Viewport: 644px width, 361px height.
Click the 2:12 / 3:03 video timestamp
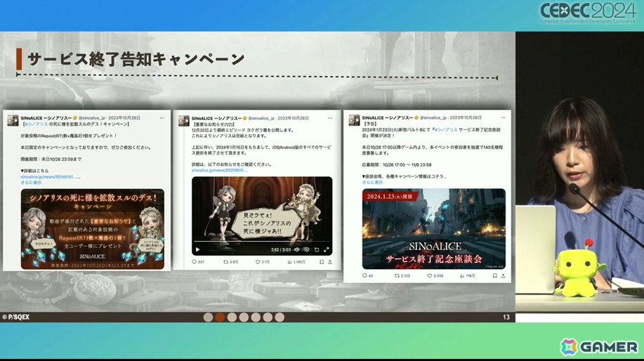click(x=281, y=249)
